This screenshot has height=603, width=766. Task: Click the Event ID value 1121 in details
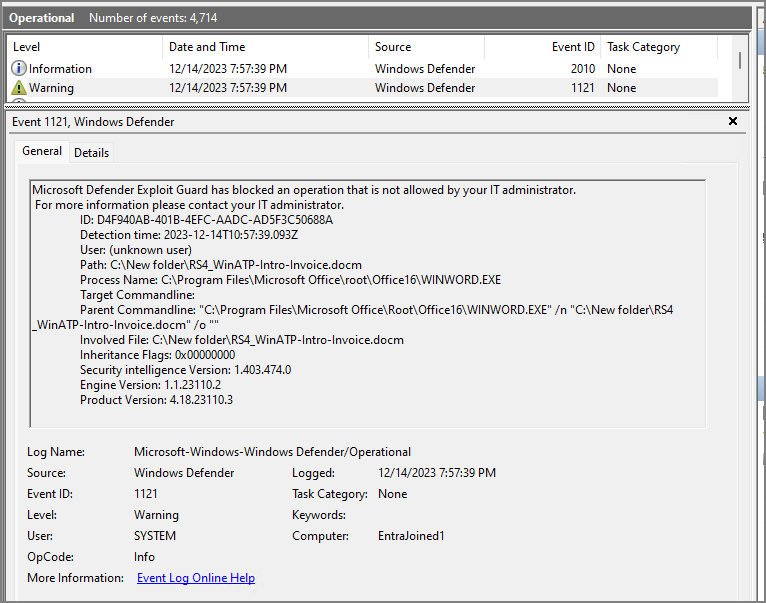point(146,494)
